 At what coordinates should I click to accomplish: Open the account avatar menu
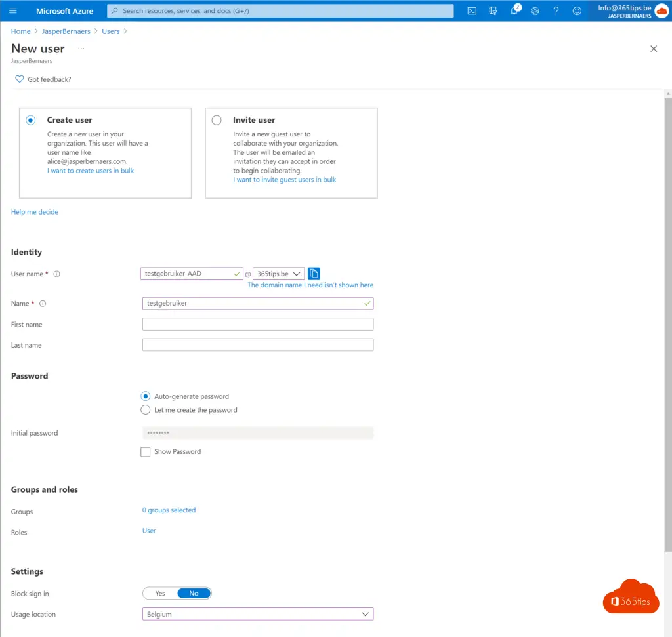(661, 10)
